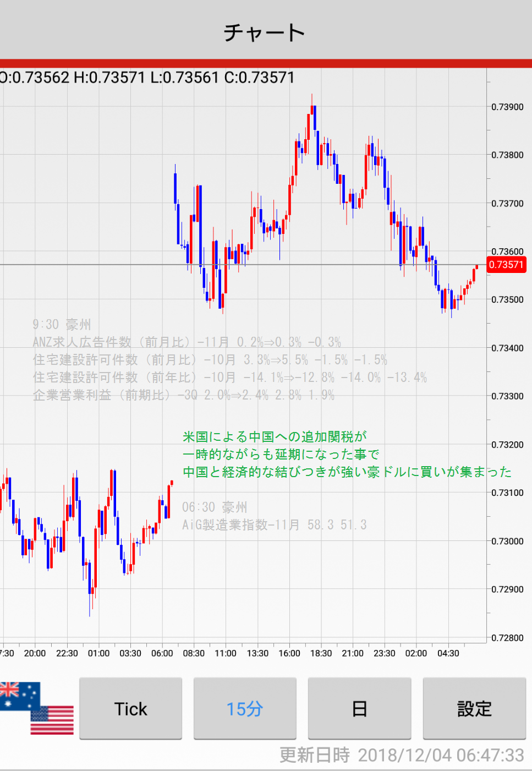Tap the OHLC readout line
The height and width of the screenshot is (771, 532).
pyautogui.click(x=147, y=78)
